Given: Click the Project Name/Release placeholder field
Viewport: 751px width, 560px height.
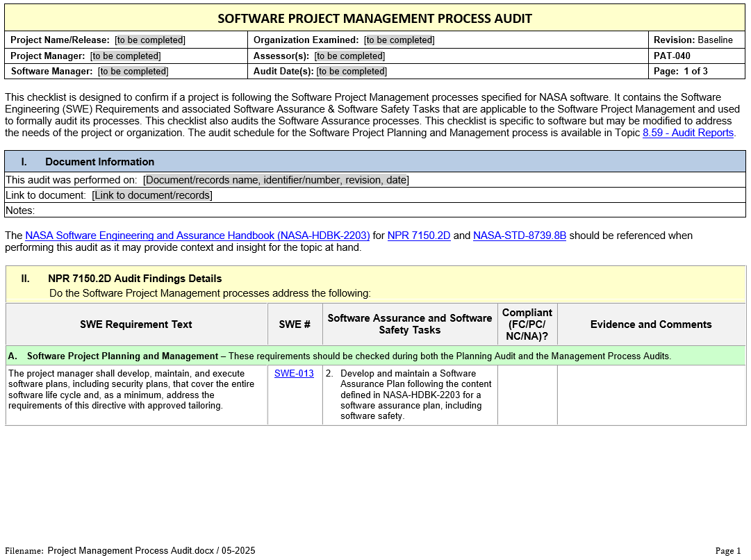Looking at the screenshot, I should [150, 40].
